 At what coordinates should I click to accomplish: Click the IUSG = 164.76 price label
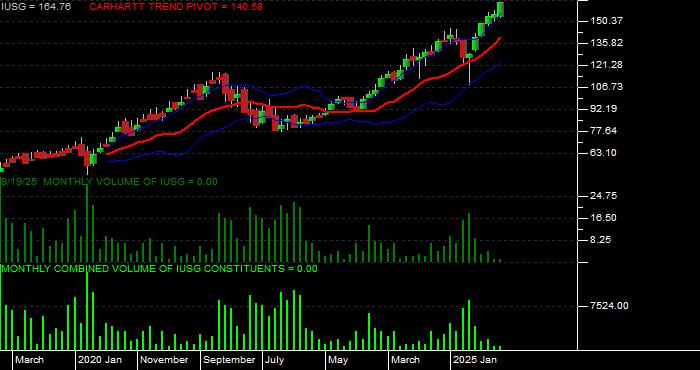click(x=36, y=7)
